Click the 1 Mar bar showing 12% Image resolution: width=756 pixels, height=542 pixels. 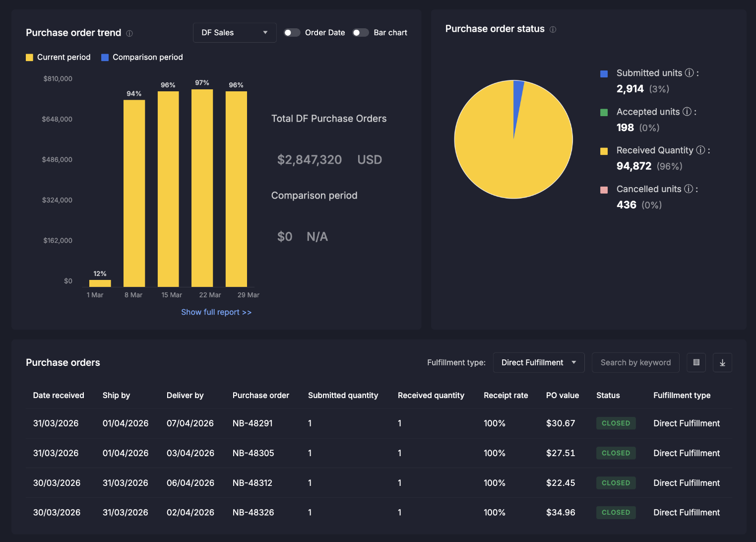pyautogui.click(x=100, y=283)
